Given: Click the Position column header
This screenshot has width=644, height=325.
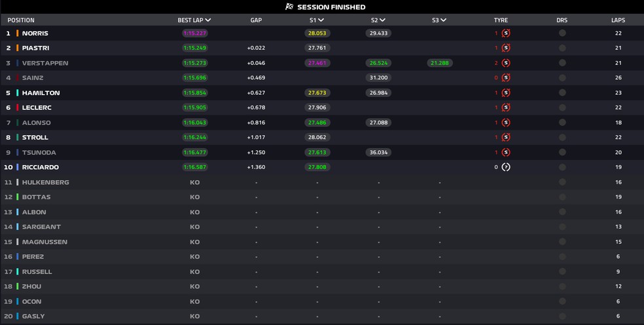Looking at the screenshot, I should [x=21, y=20].
